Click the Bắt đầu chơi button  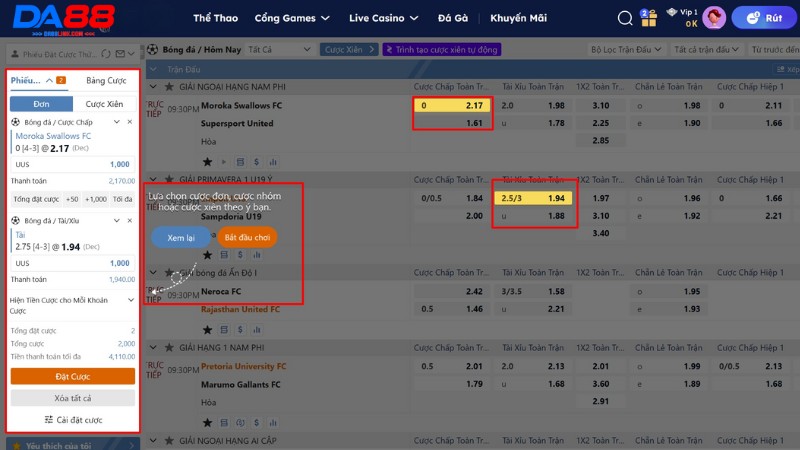tap(247, 237)
